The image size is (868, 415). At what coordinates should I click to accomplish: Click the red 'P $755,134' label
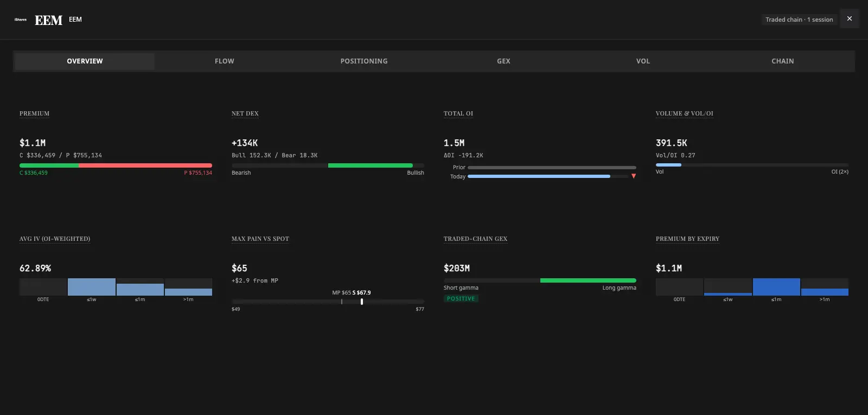pyautogui.click(x=198, y=173)
